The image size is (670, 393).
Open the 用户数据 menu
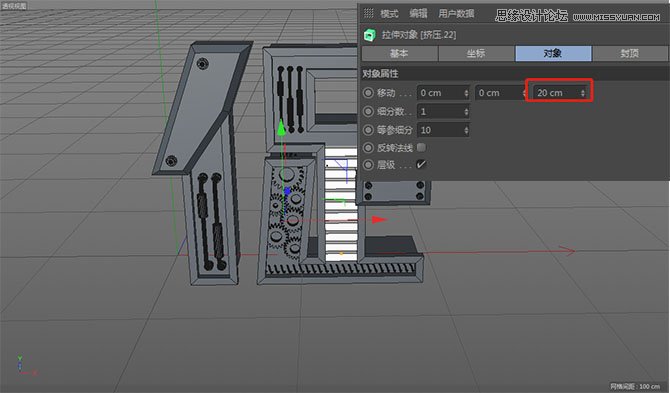pos(456,14)
